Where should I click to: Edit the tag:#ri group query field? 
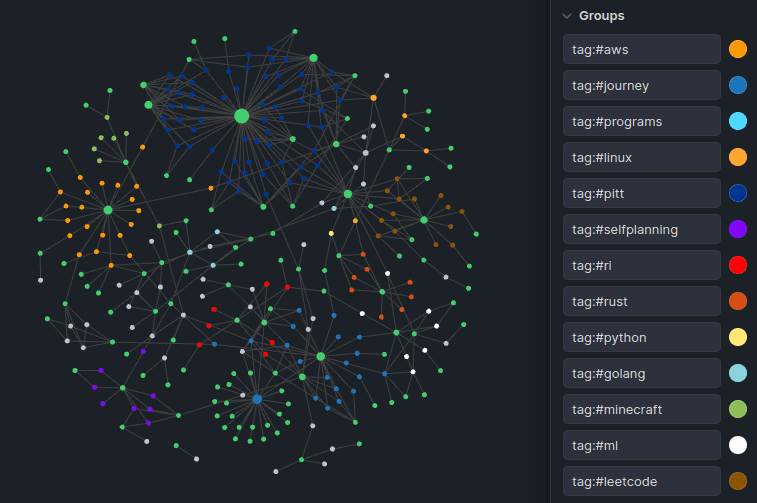pos(642,265)
